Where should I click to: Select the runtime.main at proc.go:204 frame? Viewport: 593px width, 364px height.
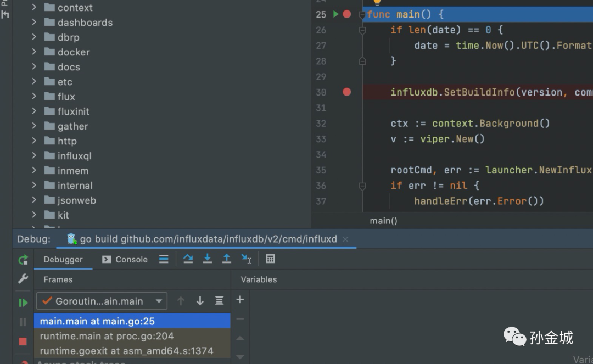click(107, 336)
